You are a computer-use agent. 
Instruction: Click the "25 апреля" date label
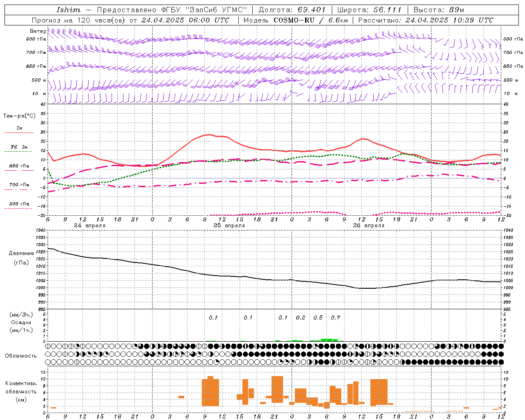[229, 226]
